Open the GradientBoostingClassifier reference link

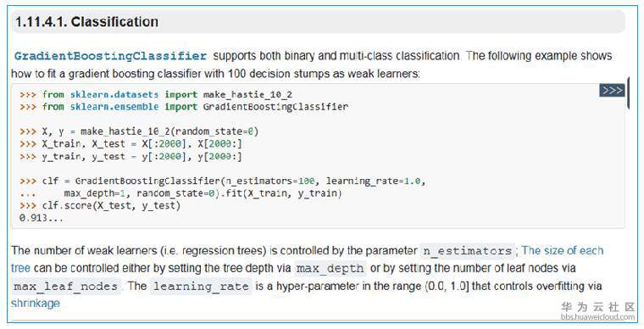[x=110, y=56]
